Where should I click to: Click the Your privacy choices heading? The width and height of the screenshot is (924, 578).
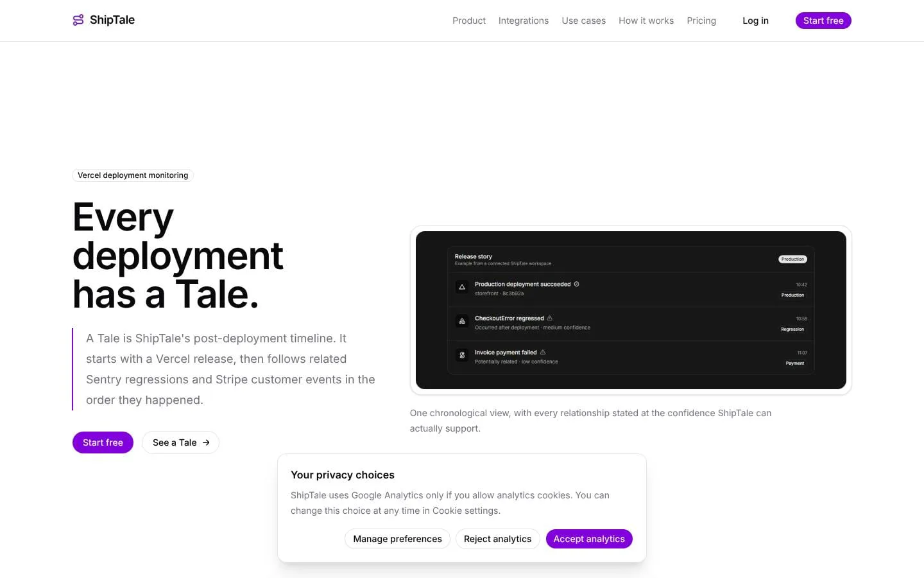click(343, 475)
